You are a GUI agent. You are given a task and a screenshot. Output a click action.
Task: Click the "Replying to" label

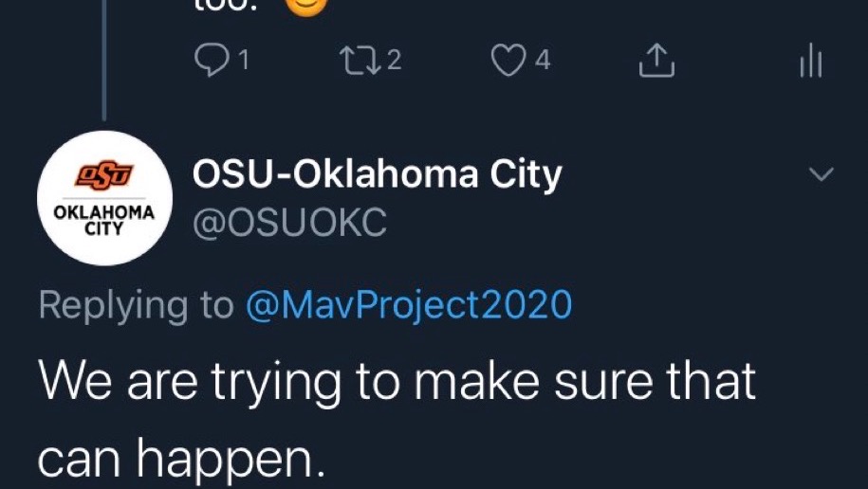pyautogui.click(x=136, y=305)
